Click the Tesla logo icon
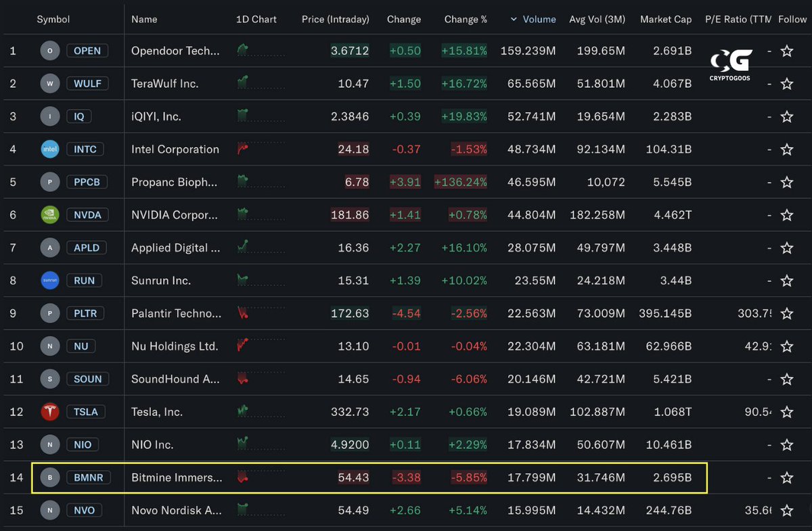The image size is (812, 531). (x=50, y=411)
